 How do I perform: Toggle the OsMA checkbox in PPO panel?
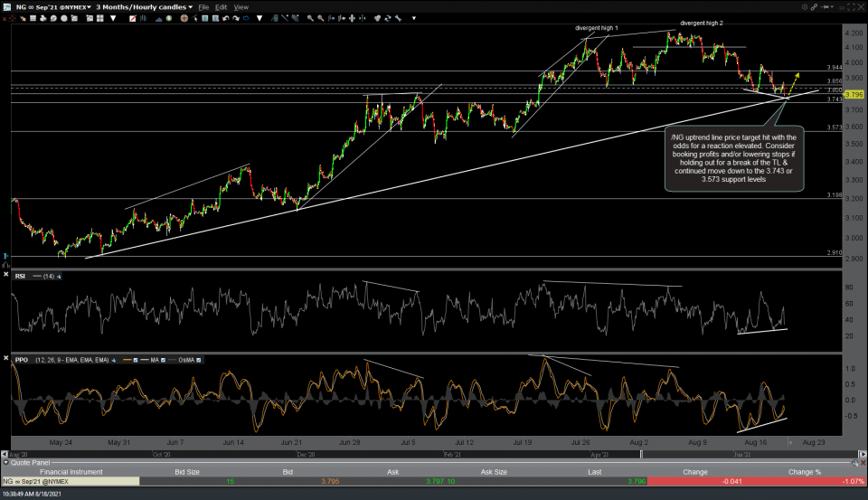pyautogui.click(x=199, y=360)
